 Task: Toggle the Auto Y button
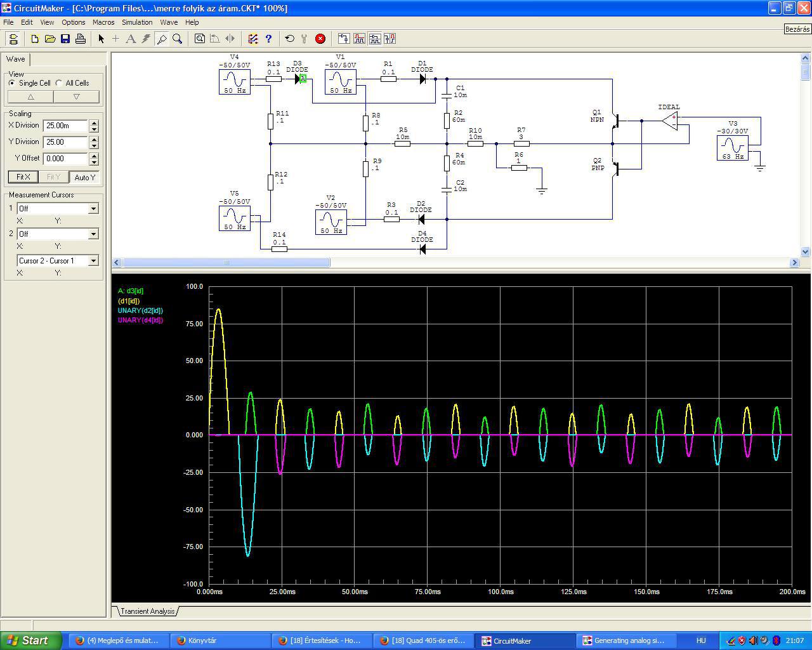[x=85, y=177]
